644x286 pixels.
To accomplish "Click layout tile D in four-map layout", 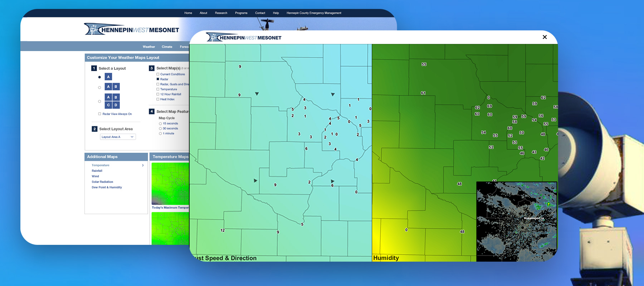I will 116,105.
